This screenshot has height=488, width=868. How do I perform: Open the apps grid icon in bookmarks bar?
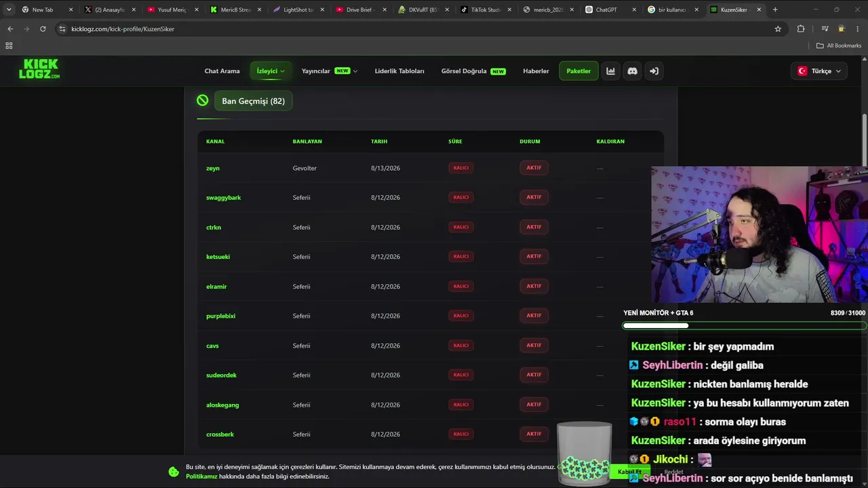(9, 45)
